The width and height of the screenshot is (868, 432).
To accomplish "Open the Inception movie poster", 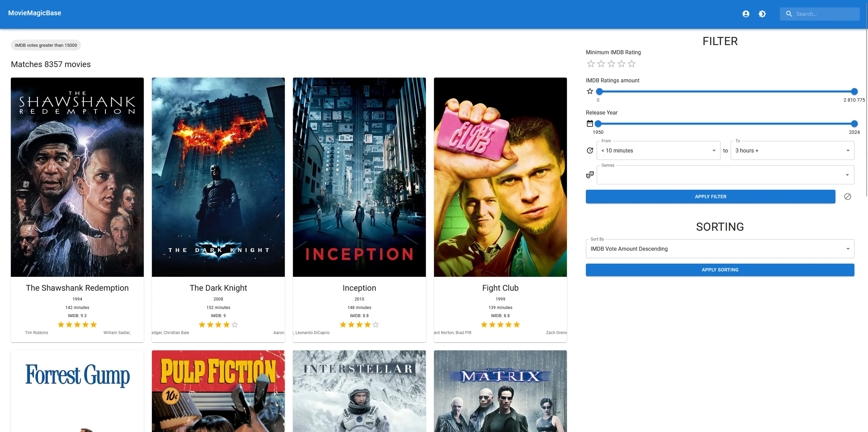I will tap(359, 177).
